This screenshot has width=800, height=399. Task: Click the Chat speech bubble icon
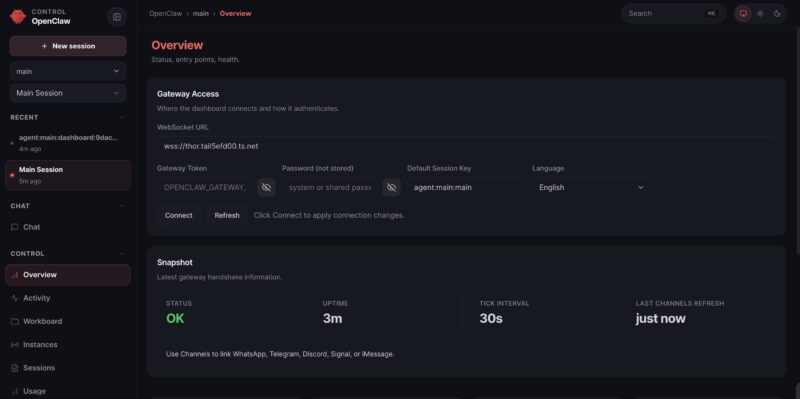[15, 227]
